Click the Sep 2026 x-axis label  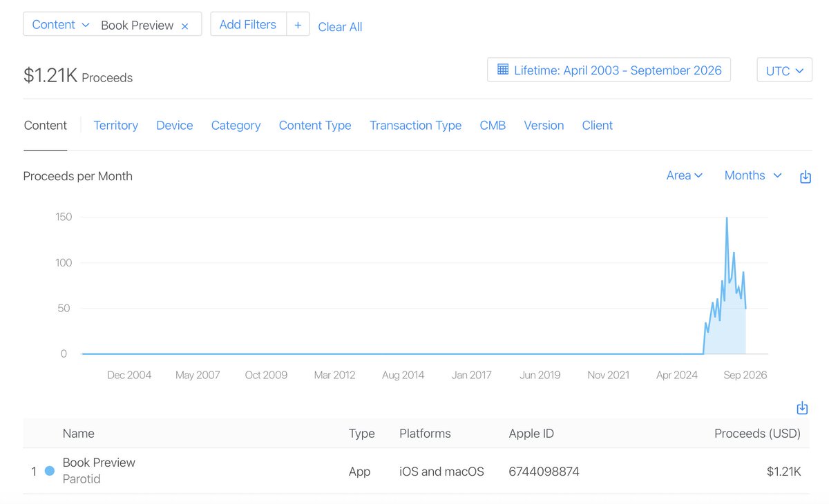[745, 375]
